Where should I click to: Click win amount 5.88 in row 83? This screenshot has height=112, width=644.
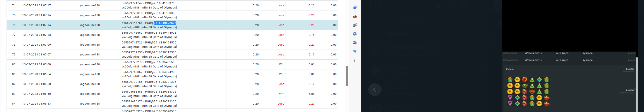312,94
